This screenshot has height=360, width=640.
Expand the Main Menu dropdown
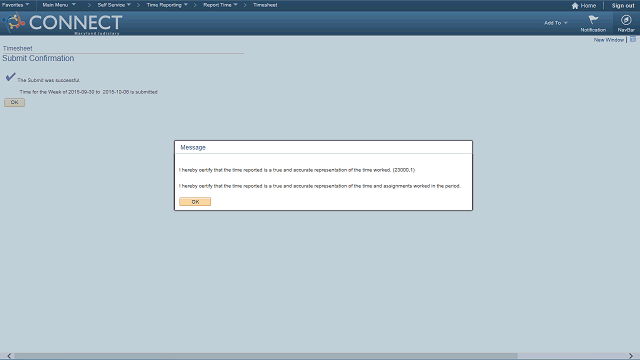59,5
